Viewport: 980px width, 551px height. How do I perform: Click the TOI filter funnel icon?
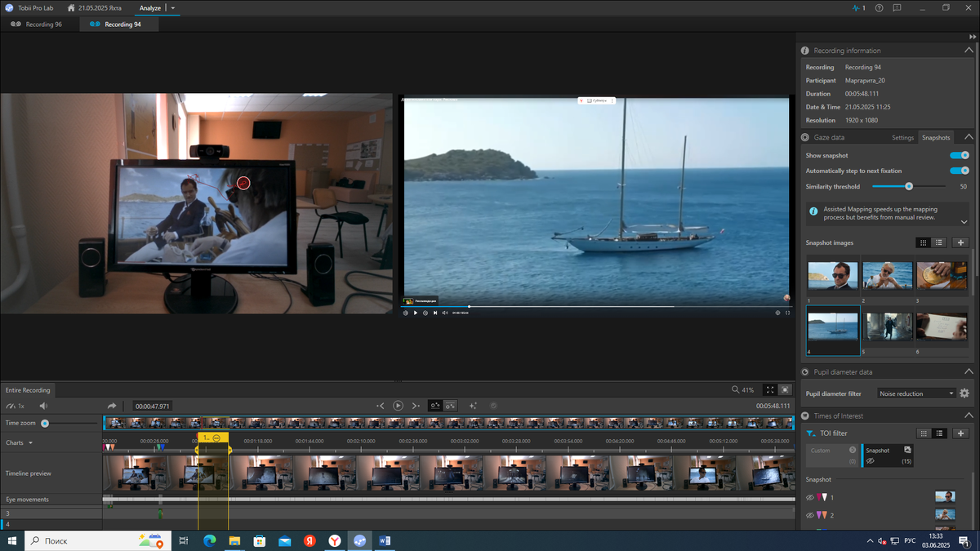810,433
